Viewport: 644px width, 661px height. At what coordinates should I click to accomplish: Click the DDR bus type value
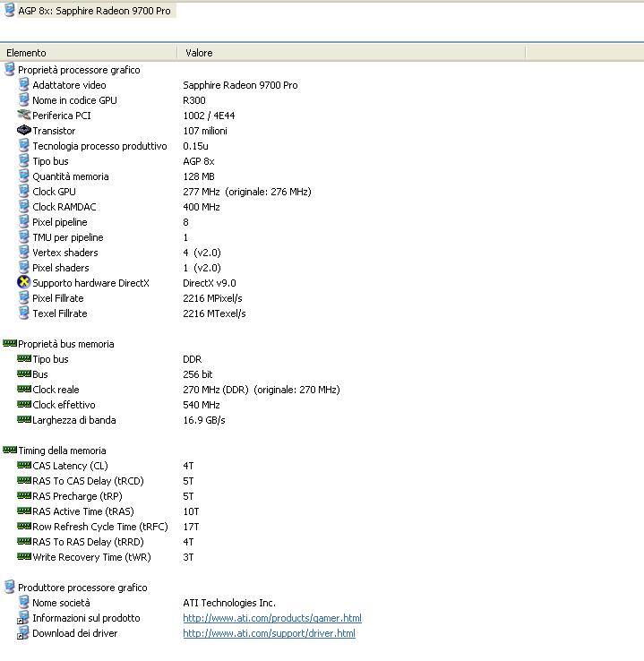(193, 359)
